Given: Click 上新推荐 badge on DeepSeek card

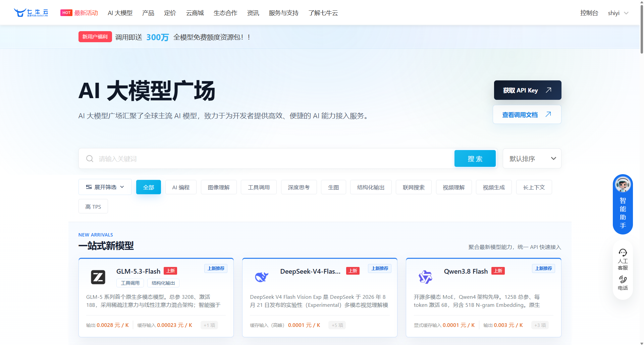Looking at the screenshot, I should pos(380,268).
